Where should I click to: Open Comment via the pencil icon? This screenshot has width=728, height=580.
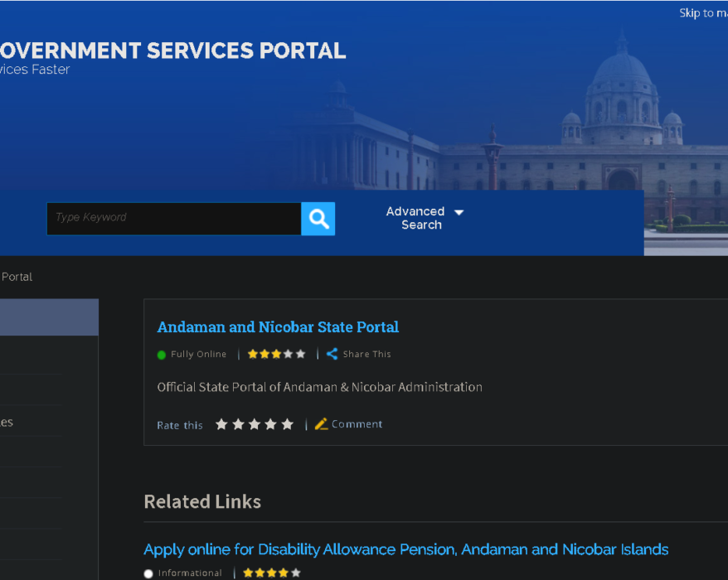click(322, 424)
